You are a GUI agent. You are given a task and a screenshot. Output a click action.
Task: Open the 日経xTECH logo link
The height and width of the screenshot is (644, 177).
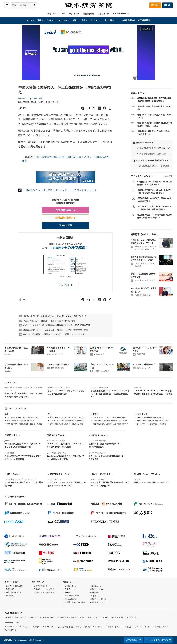click(81, 544)
